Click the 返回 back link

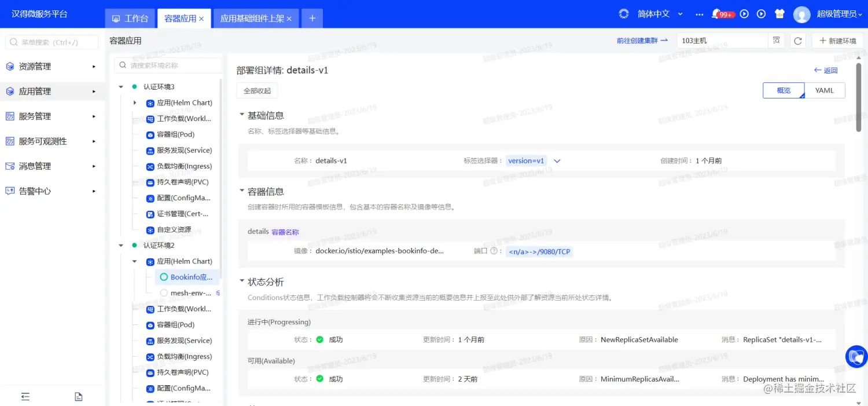pyautogui.click(x=826, y=70)
